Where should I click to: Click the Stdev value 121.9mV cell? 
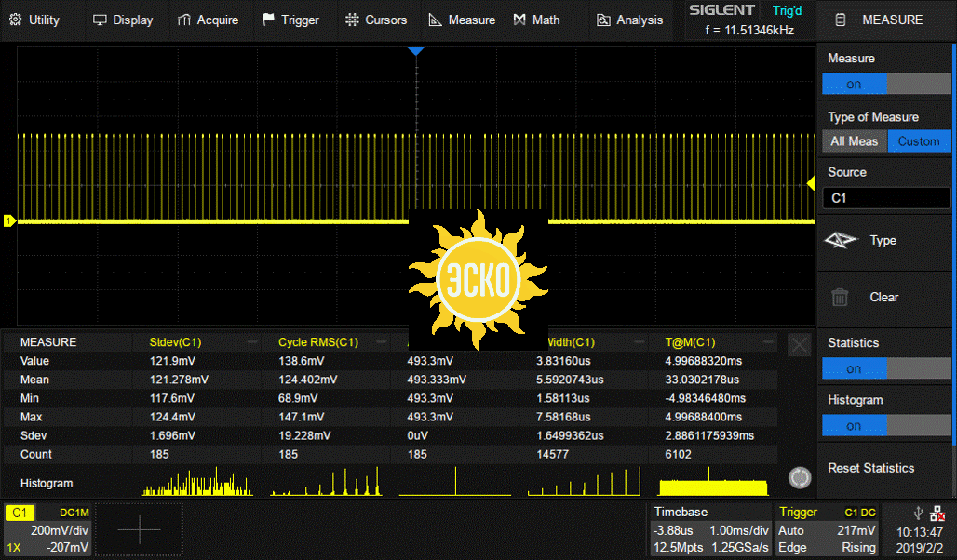coord(173,361)
